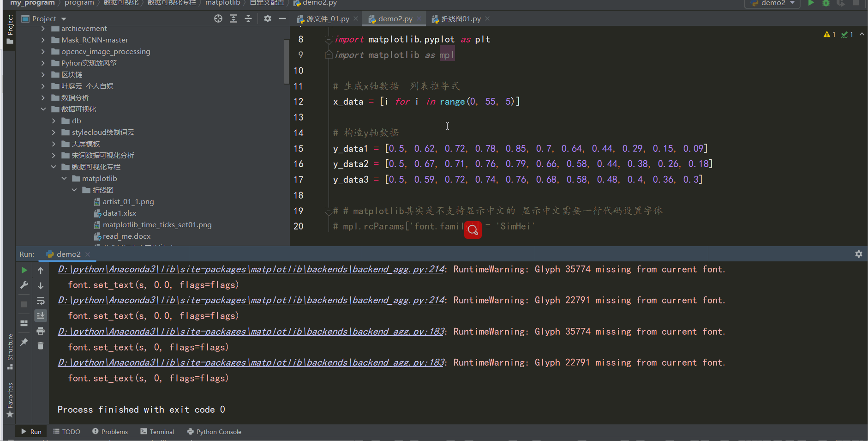Open the Project view dropdown
The height and width of the screenshot is (441, 868).
[63, 19]
